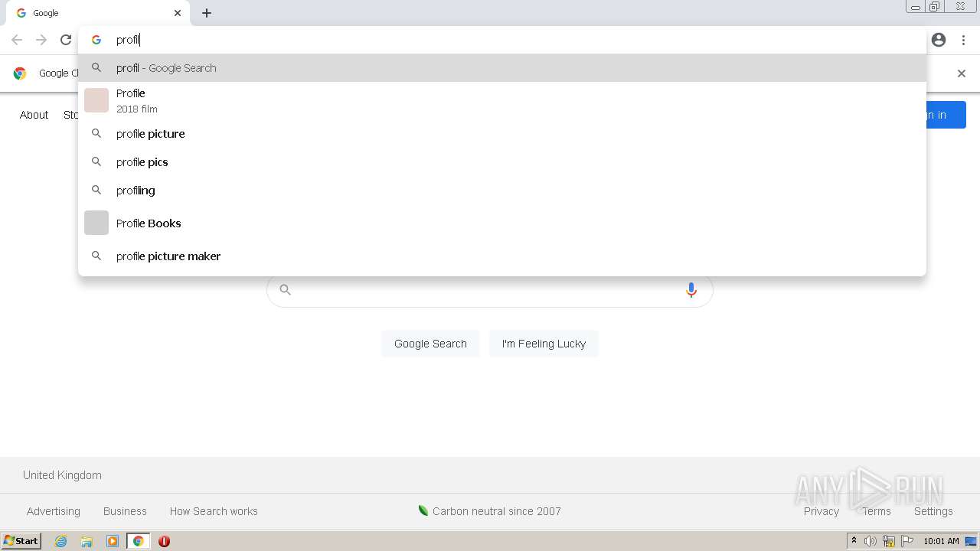Click the Google Chrome logo in promo bar
Image resolution: width=980 pixels, height=551 pixels.
point(20,73)
